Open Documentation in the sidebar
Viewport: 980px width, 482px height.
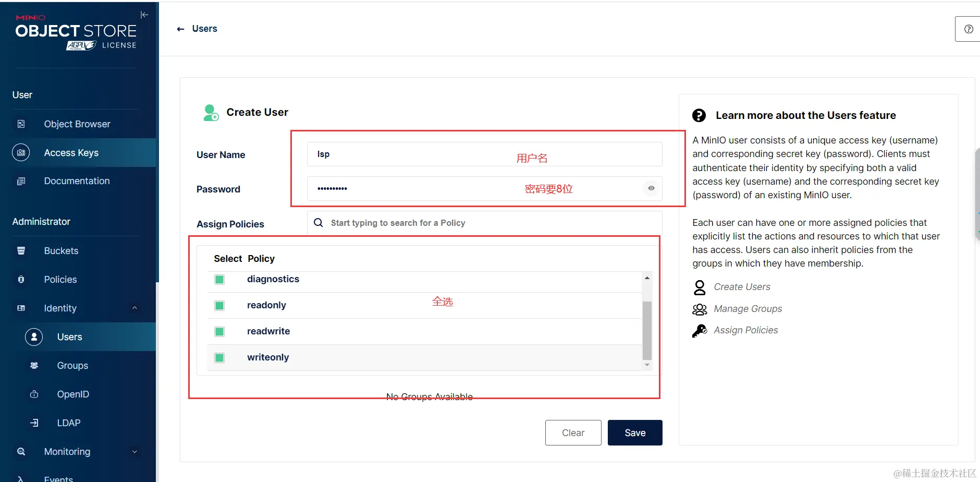[78, 181]
